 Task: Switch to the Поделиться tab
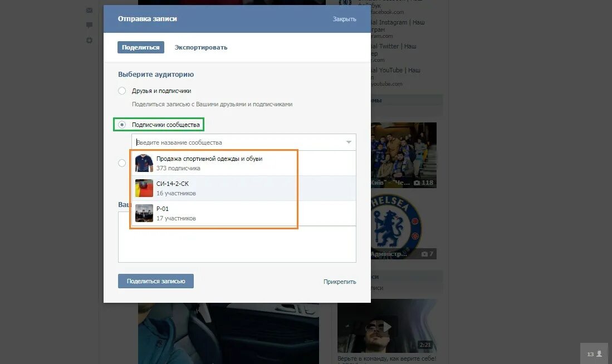click(140, 47)
